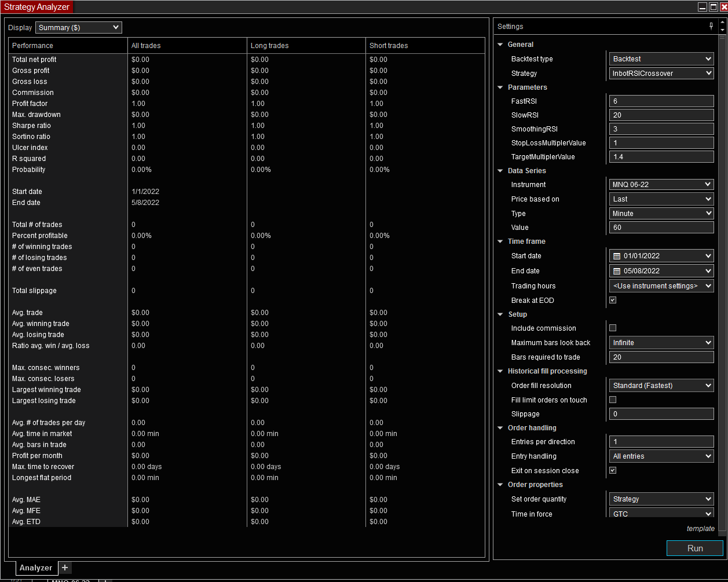The image size is (728, 582).
Task: Click the pin icon in Settings header
Action: click(x=711, y=26)
